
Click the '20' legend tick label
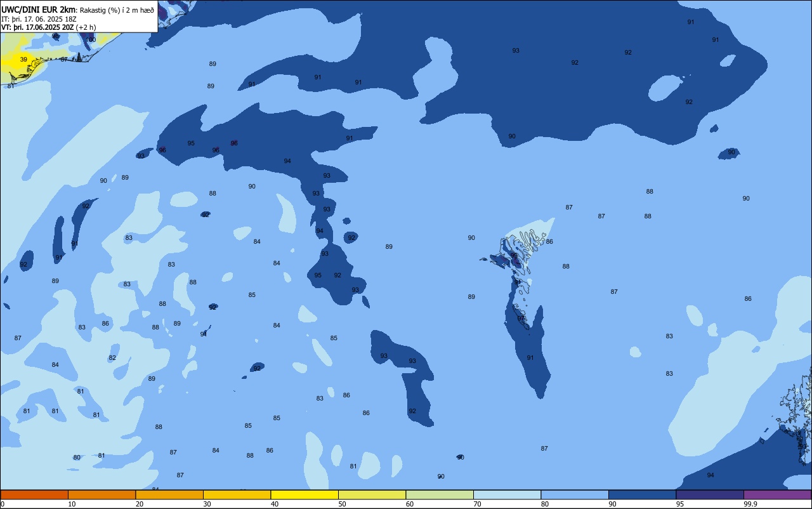point(139,504)
